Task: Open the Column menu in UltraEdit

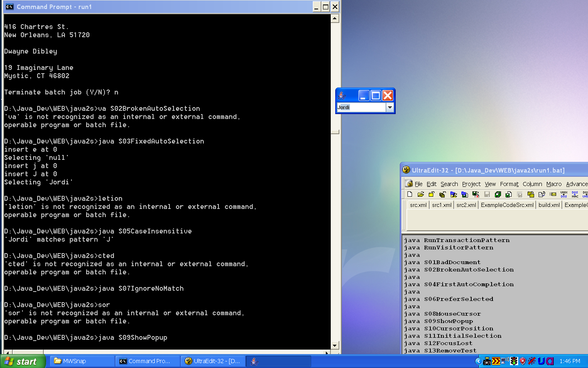Action: tap(532, 184)
